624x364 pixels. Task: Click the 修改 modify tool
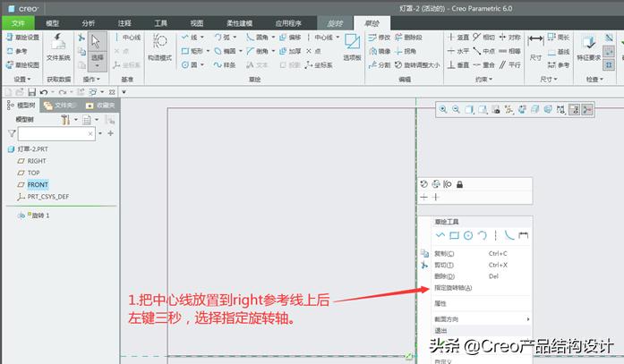380,38
